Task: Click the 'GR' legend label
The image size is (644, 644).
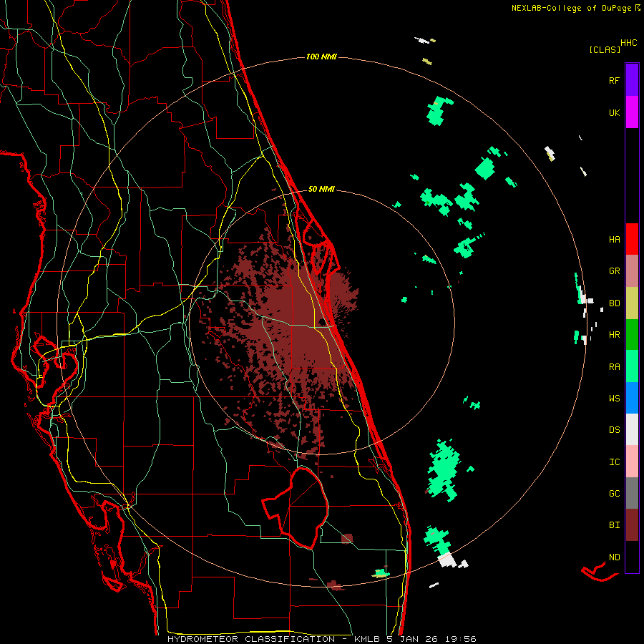Action: pyautogui.click(x=614, y=271)
